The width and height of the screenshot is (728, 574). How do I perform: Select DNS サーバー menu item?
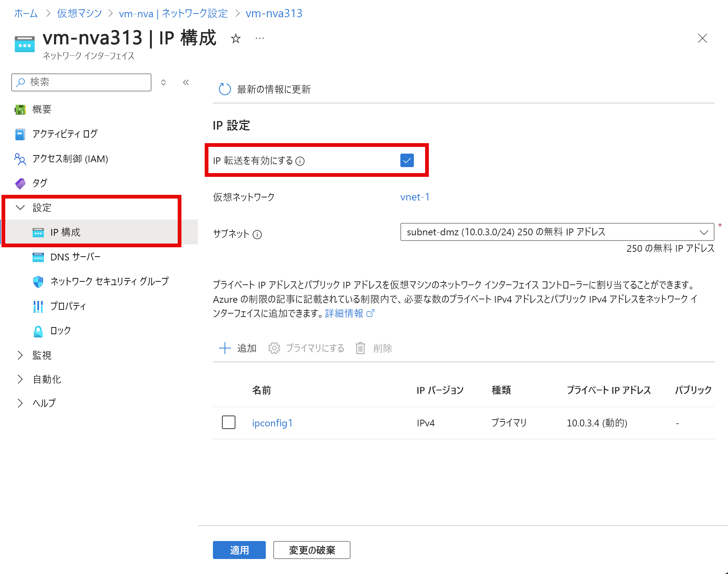click(x=75, y=257)
